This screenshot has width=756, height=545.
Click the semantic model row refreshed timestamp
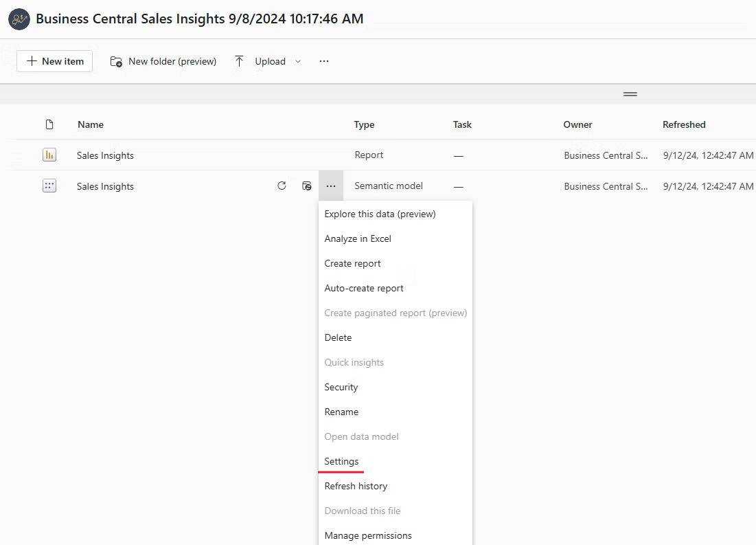pyautogui.click(x=708, y=186)
